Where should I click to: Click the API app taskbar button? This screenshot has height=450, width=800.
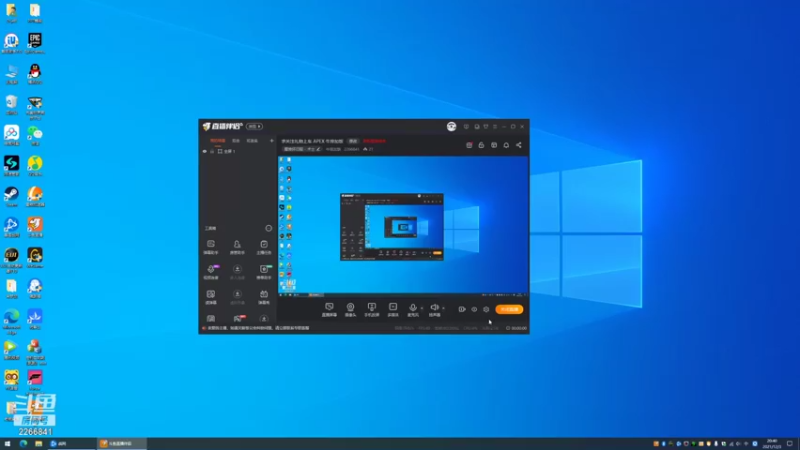pos(71,444)
